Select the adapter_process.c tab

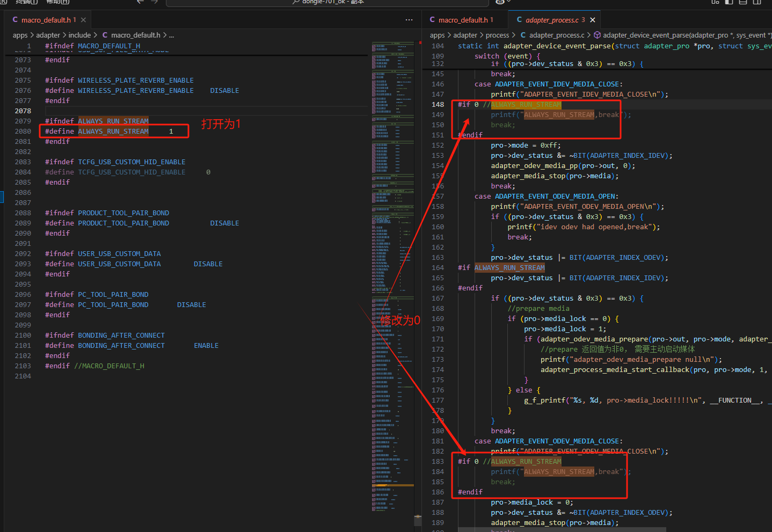(554, 20)
